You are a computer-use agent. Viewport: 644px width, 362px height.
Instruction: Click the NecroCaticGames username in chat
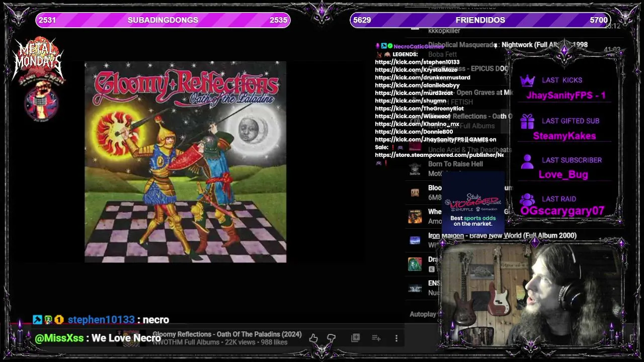tap(419, 46)
